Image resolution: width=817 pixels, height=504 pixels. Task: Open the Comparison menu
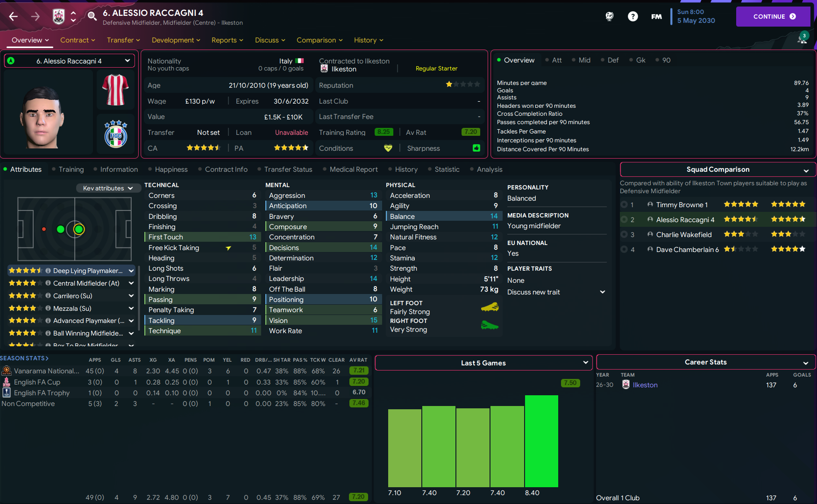pyautogui.click(x=320, y=40)
